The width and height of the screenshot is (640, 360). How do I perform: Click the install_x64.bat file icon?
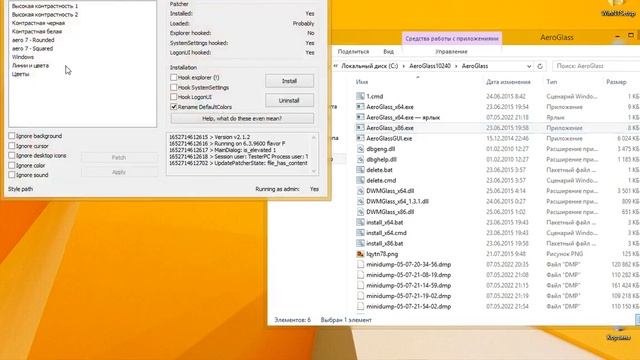360,222
